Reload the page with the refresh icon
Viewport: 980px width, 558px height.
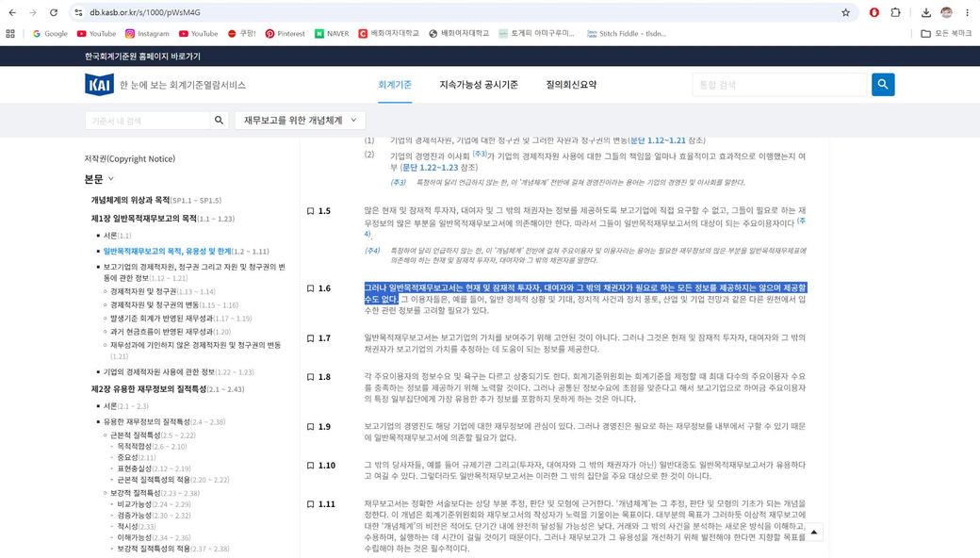pyautogui.click(x=54, y=12)
